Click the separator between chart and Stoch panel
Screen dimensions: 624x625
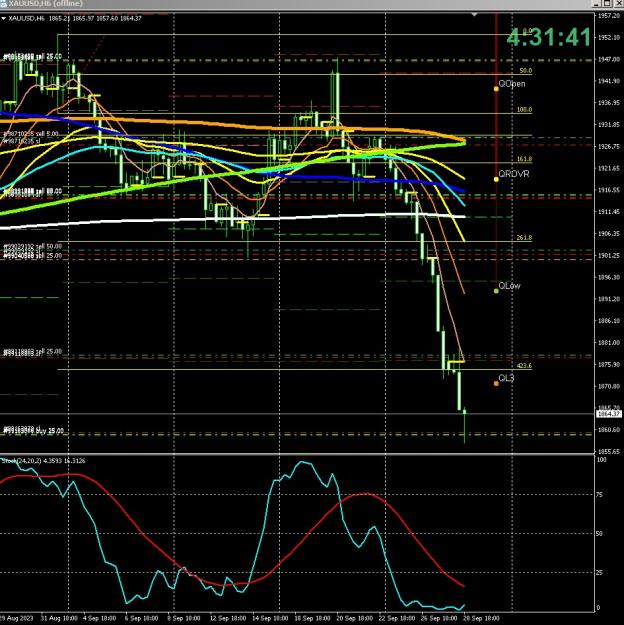297,454
